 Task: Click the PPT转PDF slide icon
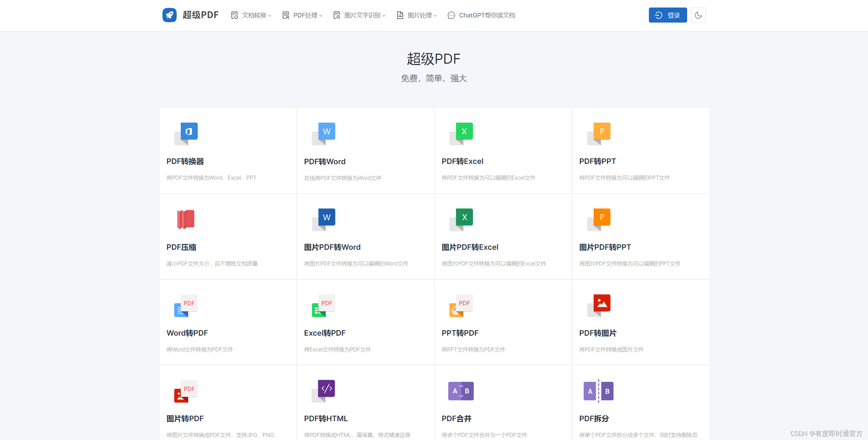pyautogui.click(x=461, y=305)
